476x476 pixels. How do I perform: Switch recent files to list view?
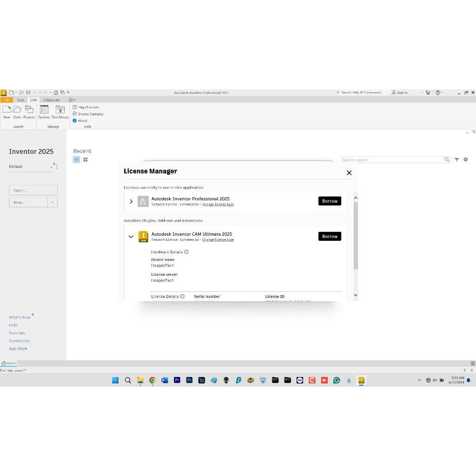pos(77,160)
